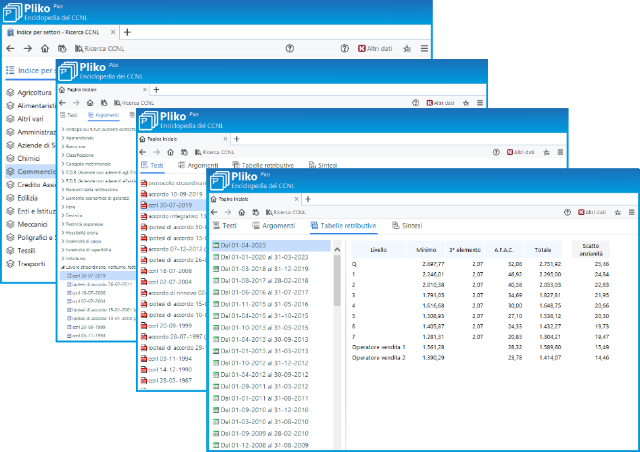The width and height of the screenshot is (640, 452).
Task: Click PDF icon beside 'ccnl 28-03-1987'
Action: (x=144, y=381)
